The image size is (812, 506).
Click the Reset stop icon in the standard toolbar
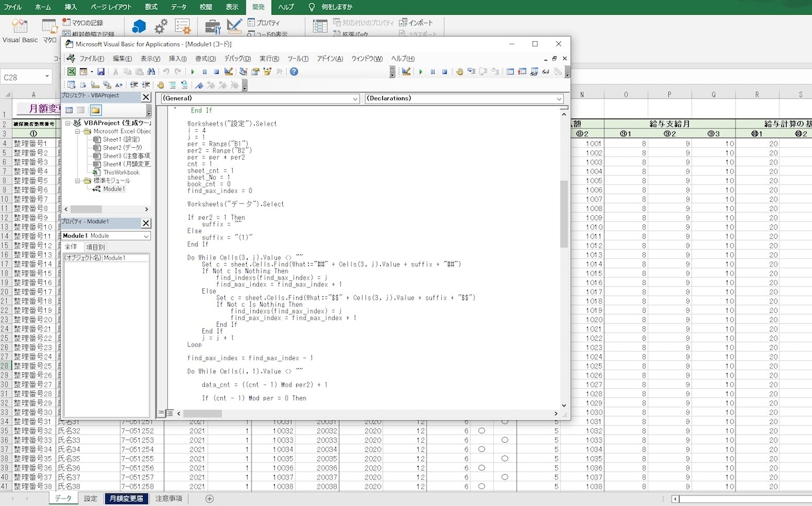[x=216, y=71]
